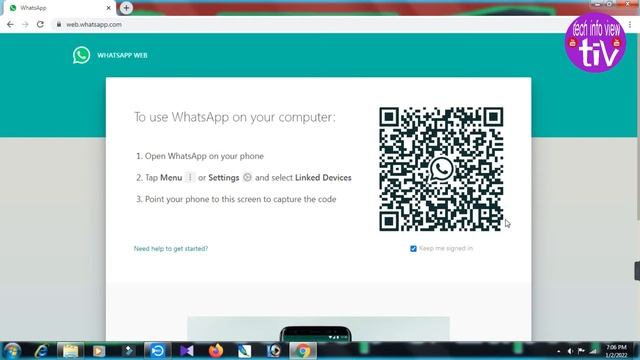Open the blue film-reel taskbar icon

tap(274, 351)
